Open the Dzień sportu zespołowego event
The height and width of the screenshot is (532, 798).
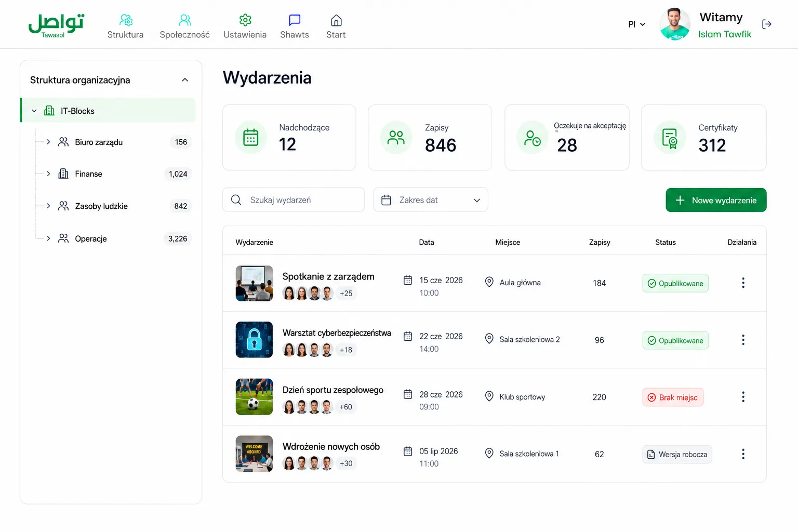pos(333,390)
